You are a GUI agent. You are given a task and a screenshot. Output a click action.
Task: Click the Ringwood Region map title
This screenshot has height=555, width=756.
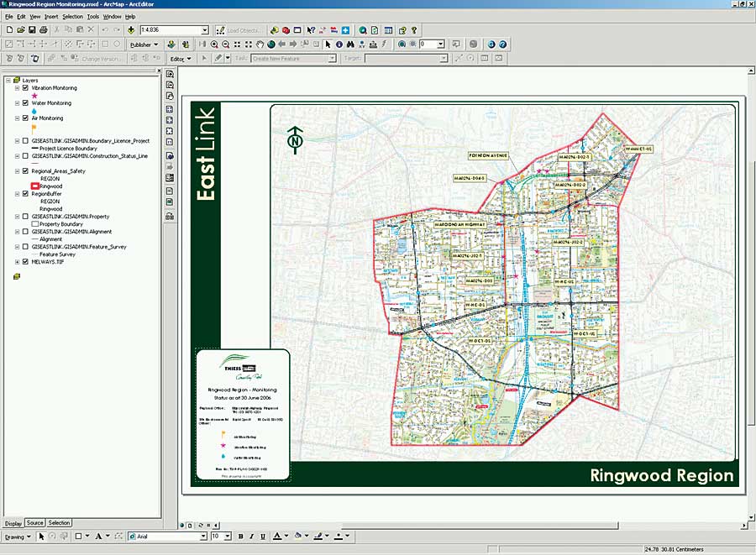pos(661,475)
